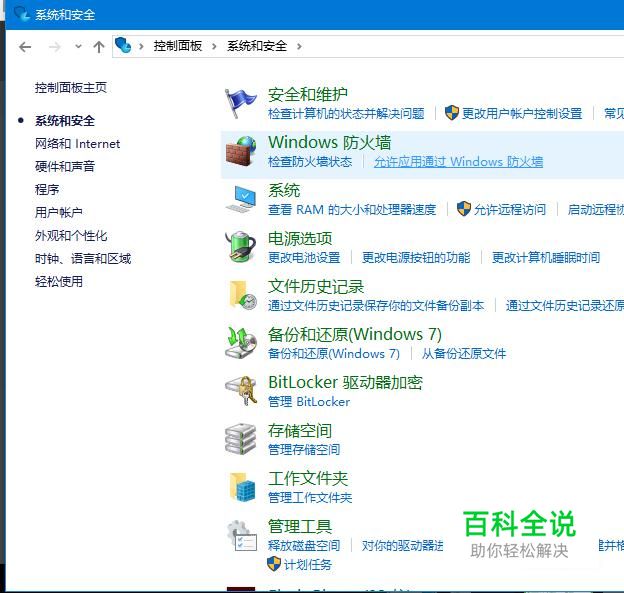
Task: Open BitLocker 驱动器加密 heading
Action: coord(345,382)
